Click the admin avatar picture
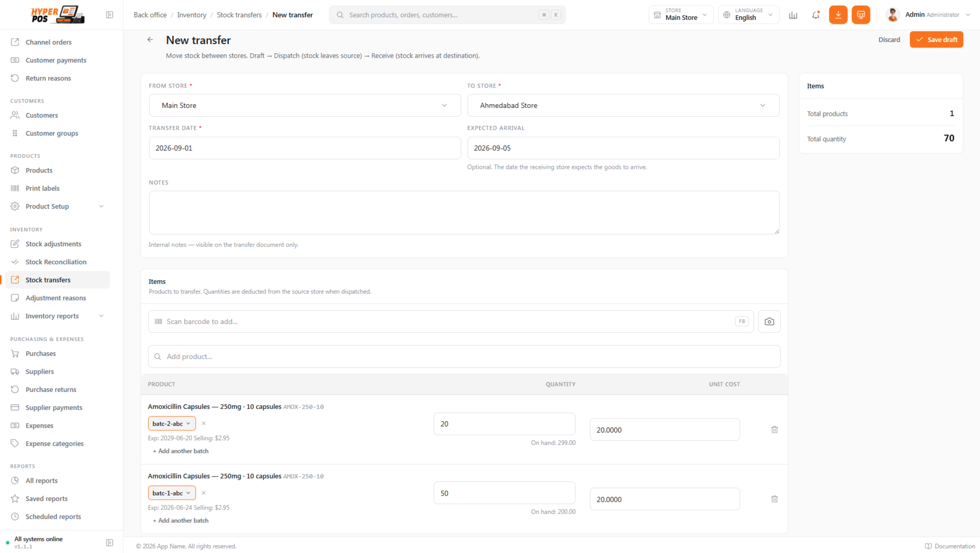The height and width of the screenshot is (553, 980). pos(893,15)
